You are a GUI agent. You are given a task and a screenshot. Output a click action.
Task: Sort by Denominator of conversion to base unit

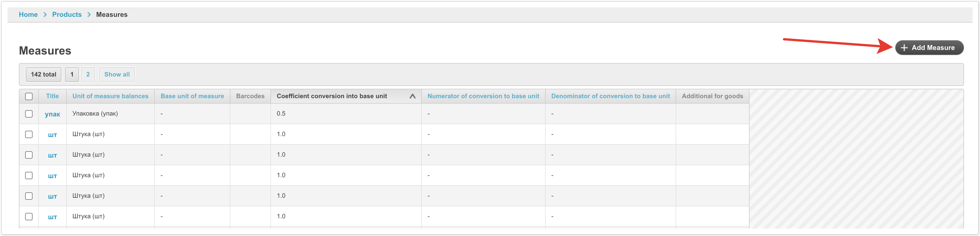coord(610,96)
